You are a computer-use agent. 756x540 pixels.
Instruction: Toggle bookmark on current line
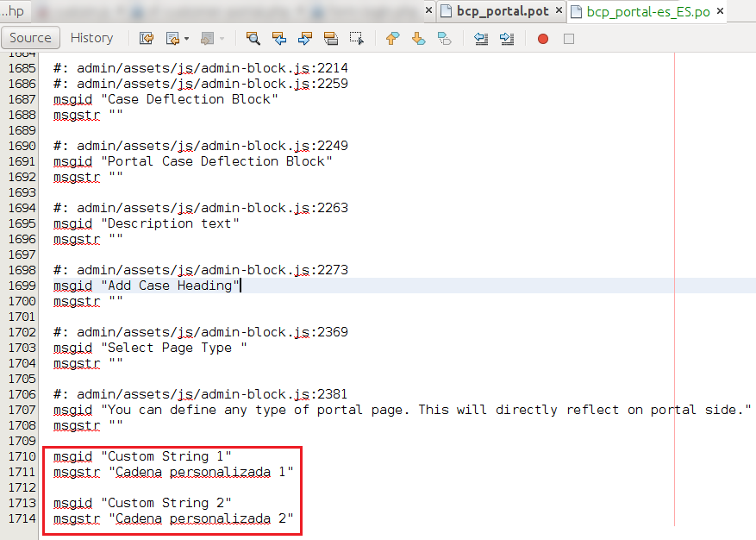coord(444,38)
